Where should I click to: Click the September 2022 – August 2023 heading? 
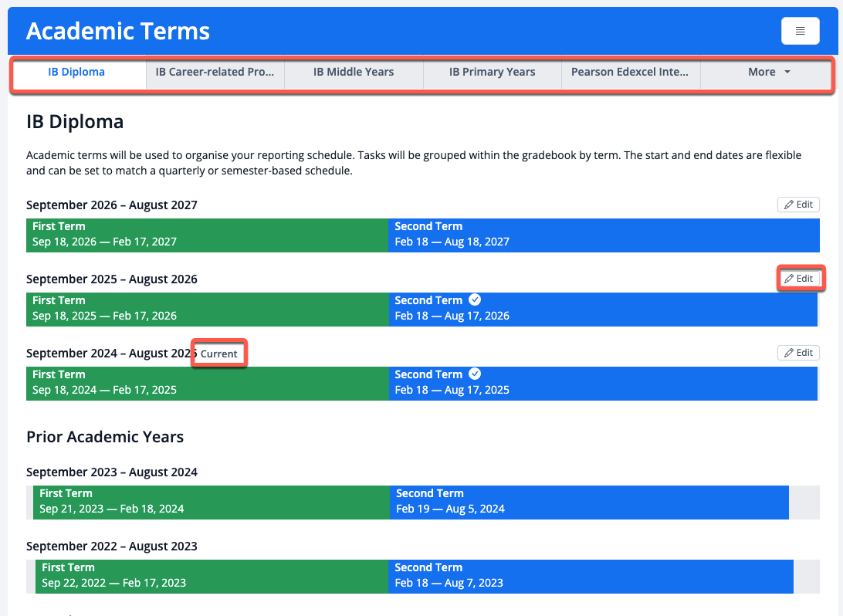point(112,546)
